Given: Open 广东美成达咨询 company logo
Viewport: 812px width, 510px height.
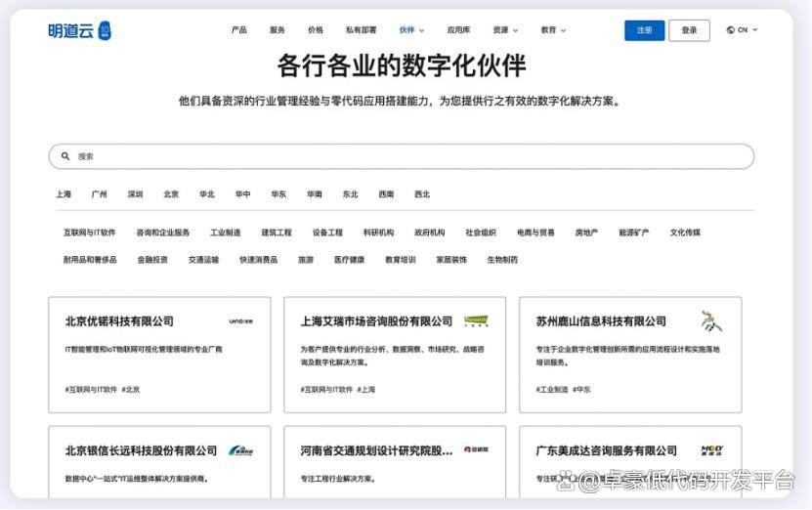Looking at the screenshot, I should (x=711, y=450).
